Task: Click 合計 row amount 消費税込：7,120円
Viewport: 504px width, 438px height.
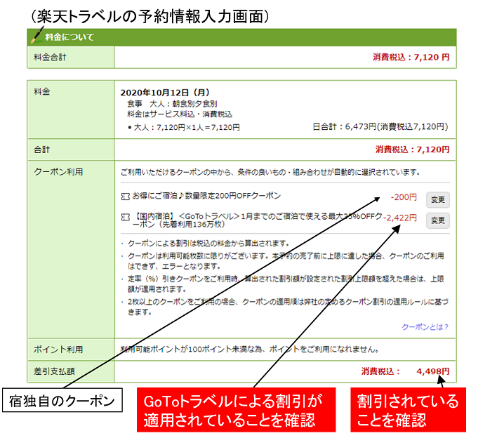Action: click(x=412, y=150)
